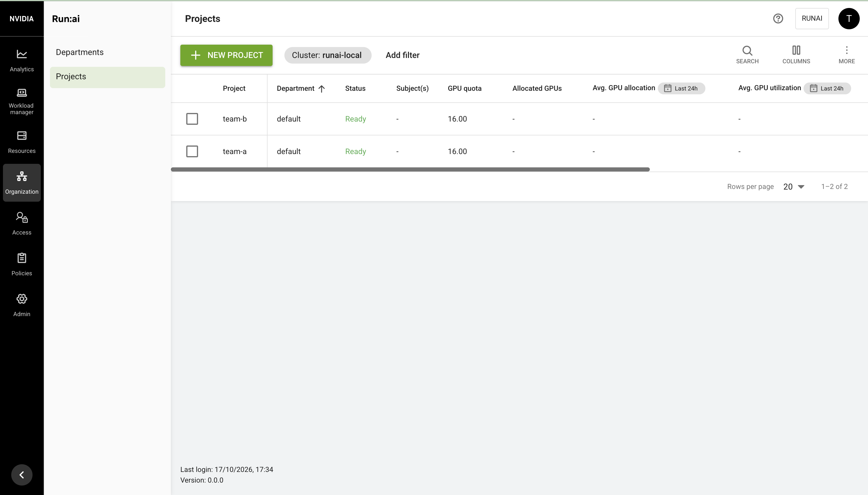Open Workload manager in sidebar
868x495 pixels.
22,101
